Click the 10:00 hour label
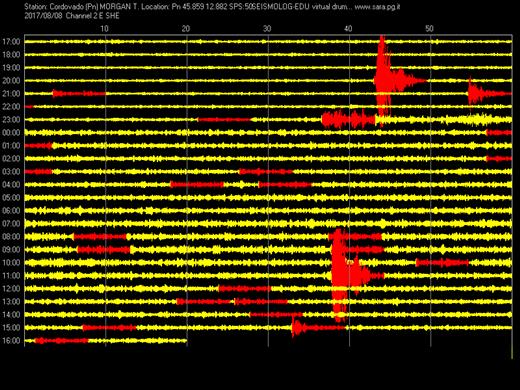 coord(11,263)
